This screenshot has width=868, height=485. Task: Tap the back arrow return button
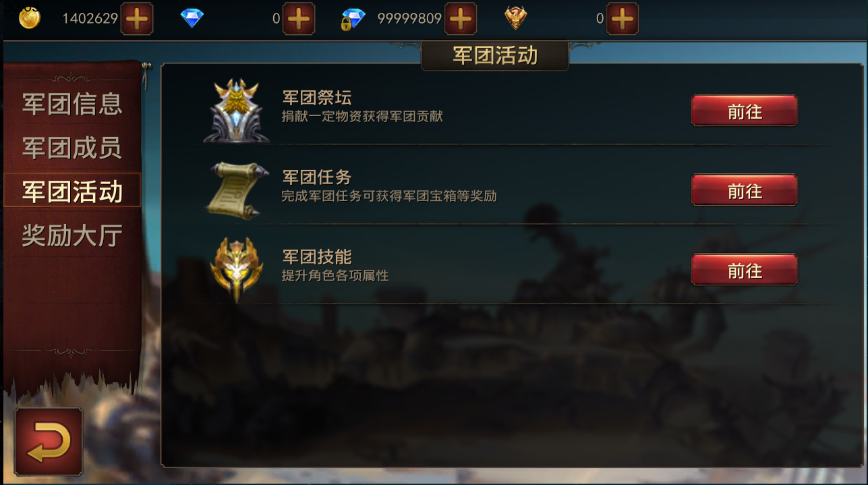(x=49, y=443)
